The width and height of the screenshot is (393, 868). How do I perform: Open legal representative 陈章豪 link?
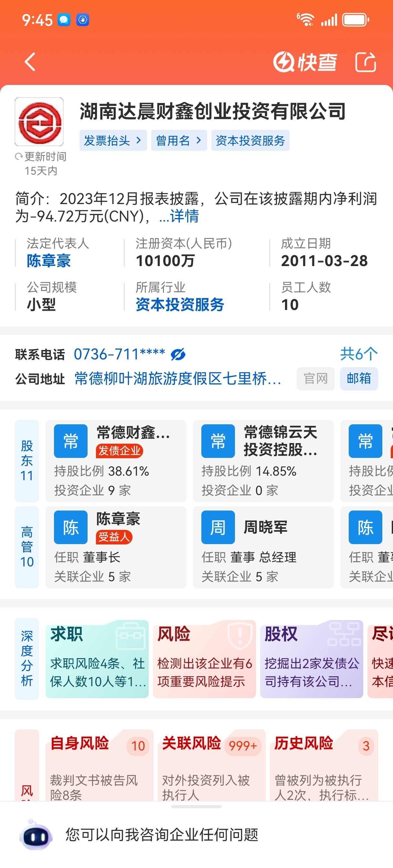(x=49, y=261)
